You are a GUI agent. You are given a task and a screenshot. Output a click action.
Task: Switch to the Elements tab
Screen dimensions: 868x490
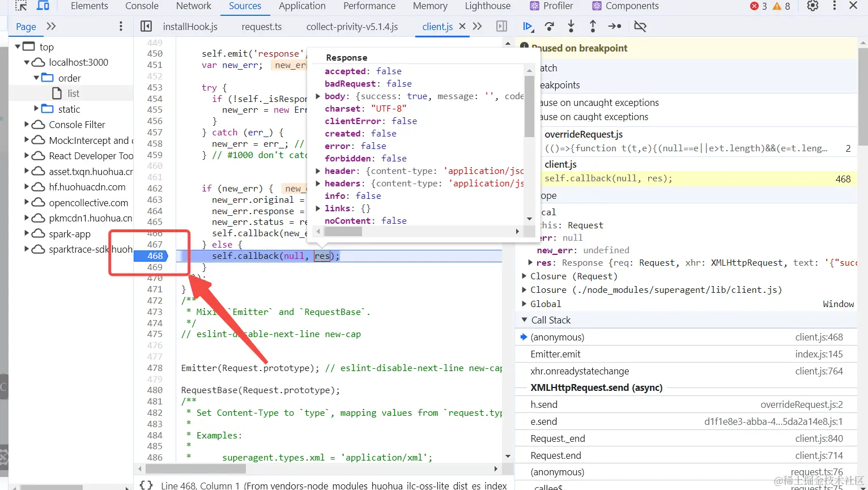pos(90,6)
